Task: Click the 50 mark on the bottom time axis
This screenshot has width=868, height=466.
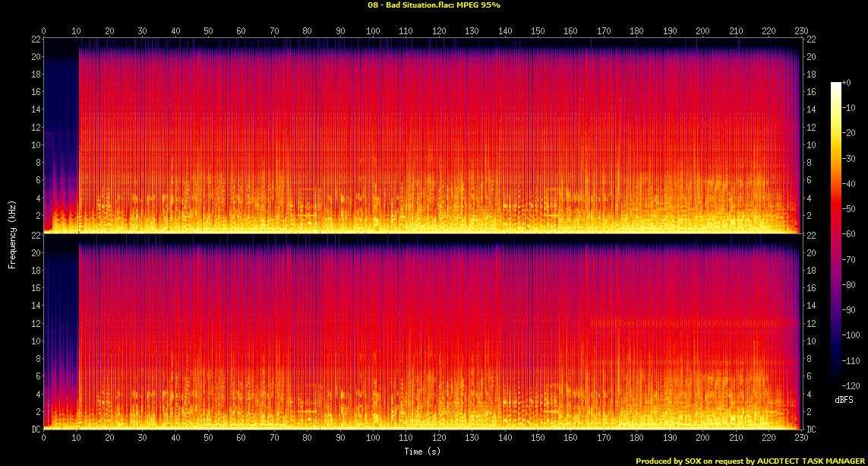Action: (208, 439)
